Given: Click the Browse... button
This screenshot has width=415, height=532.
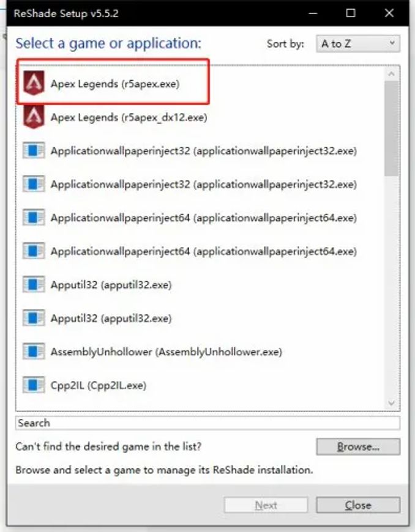Looking at the screenshot, I should (x=358, y=446).
